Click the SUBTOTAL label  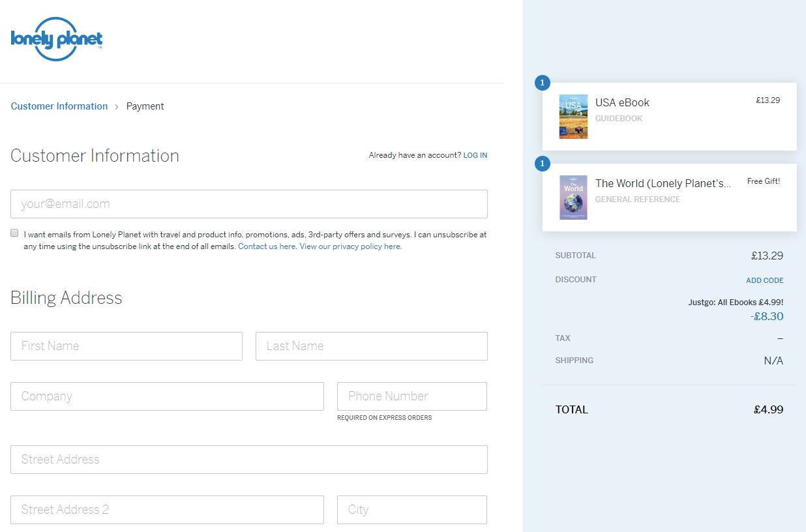pyautogui.click(x=576, y=256)
